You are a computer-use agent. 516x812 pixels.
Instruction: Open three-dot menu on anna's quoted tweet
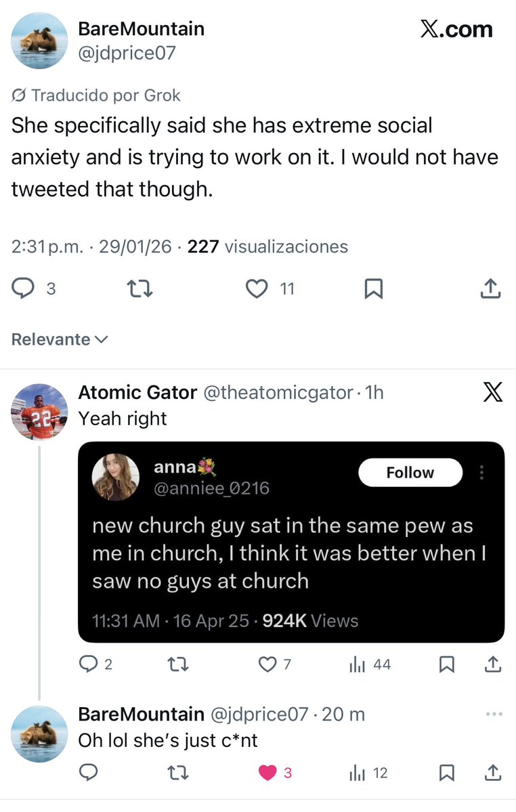pyautogui.click(x=482, y=473)
